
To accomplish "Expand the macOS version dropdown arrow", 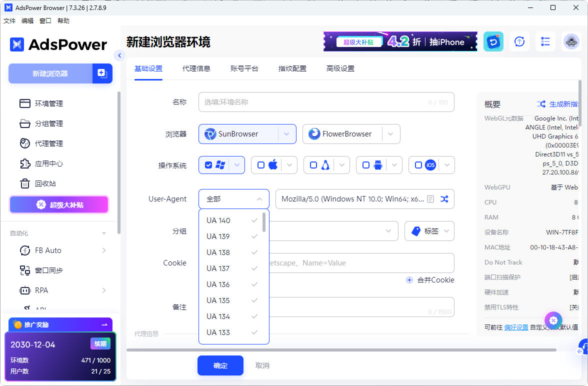I will point(289,165).
